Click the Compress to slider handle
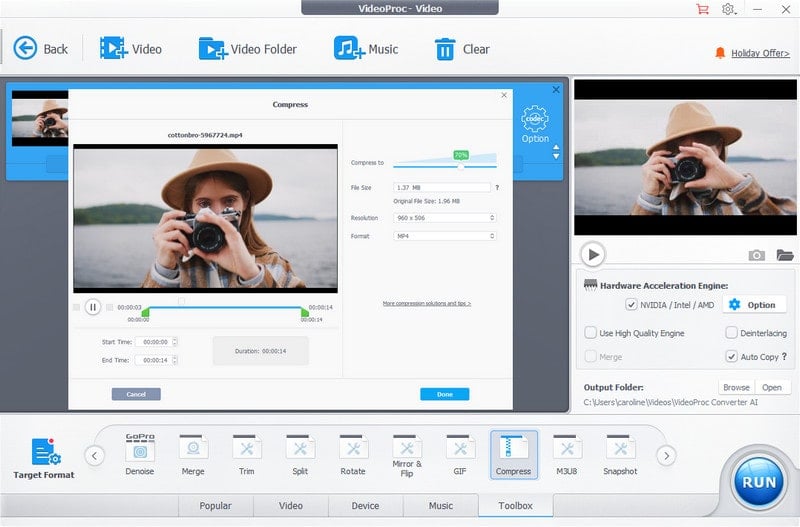This screenshot has height=527, width=800. click(x=461, y=166)
